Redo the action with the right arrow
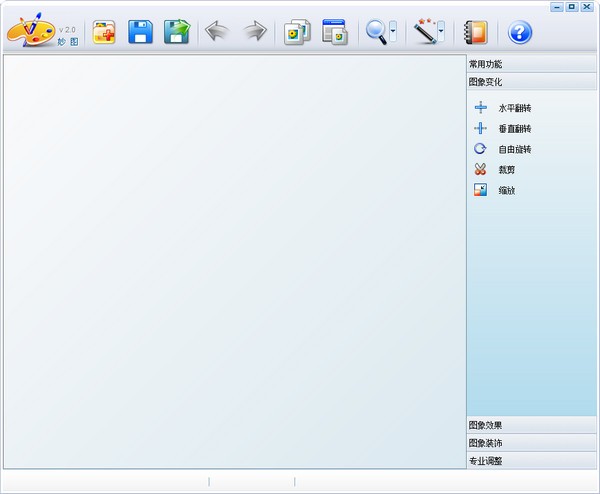The image size is (600, 494). (255, 33)
